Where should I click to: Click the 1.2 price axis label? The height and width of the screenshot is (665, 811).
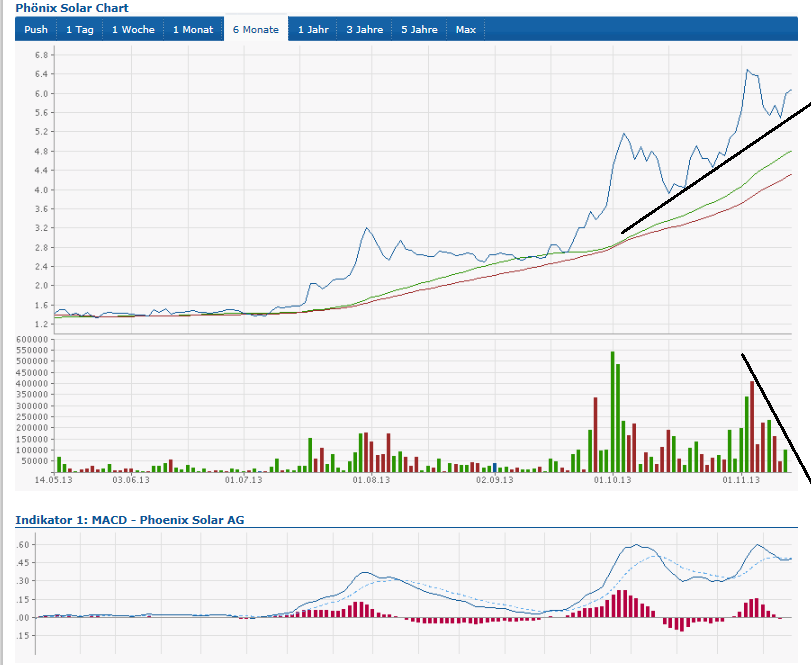pos(41,324)
